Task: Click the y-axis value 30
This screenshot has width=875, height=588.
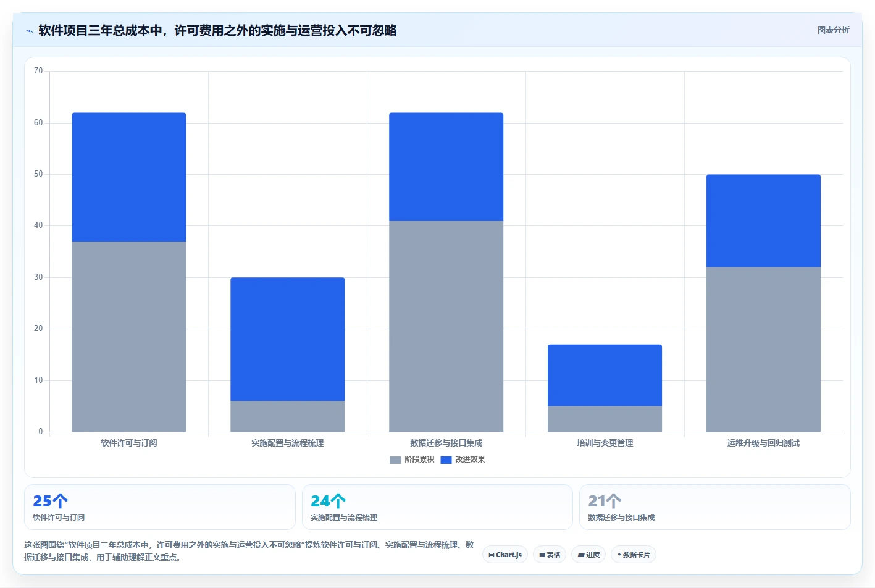Action: [38, 277]
